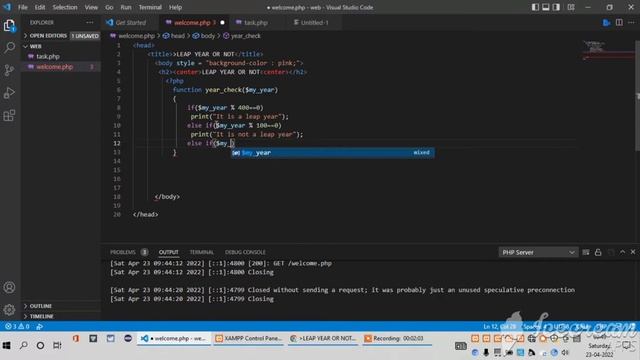The height and width of the screenshot is (360, 640).
Task: Close the bottom output panel
Action: pos(633,252)
